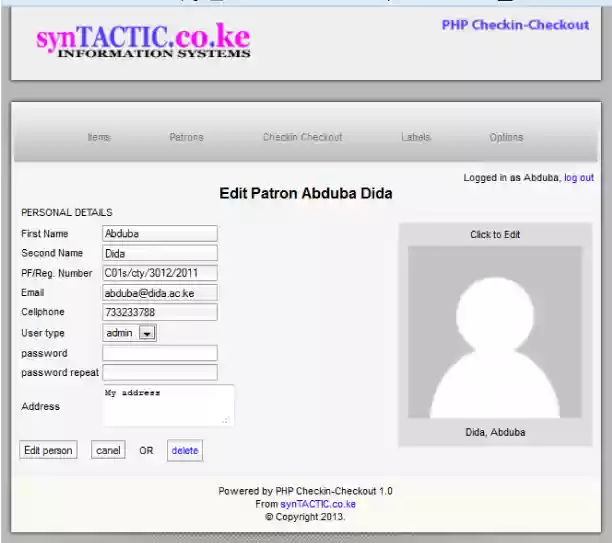Open the Items menu
This screenshot has height=543, width=612.
click(99, 137)
